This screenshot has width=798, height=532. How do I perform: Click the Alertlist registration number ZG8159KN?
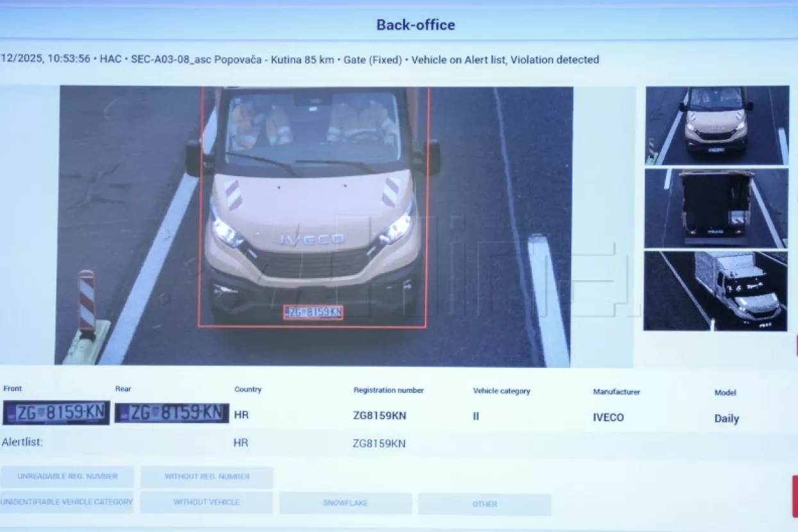point(379,444)
